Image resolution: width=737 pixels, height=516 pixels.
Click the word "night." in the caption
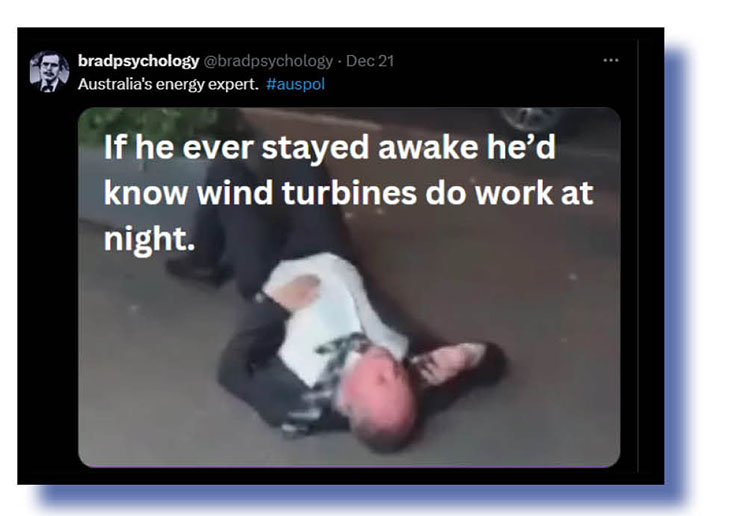(x=149, y=240)
